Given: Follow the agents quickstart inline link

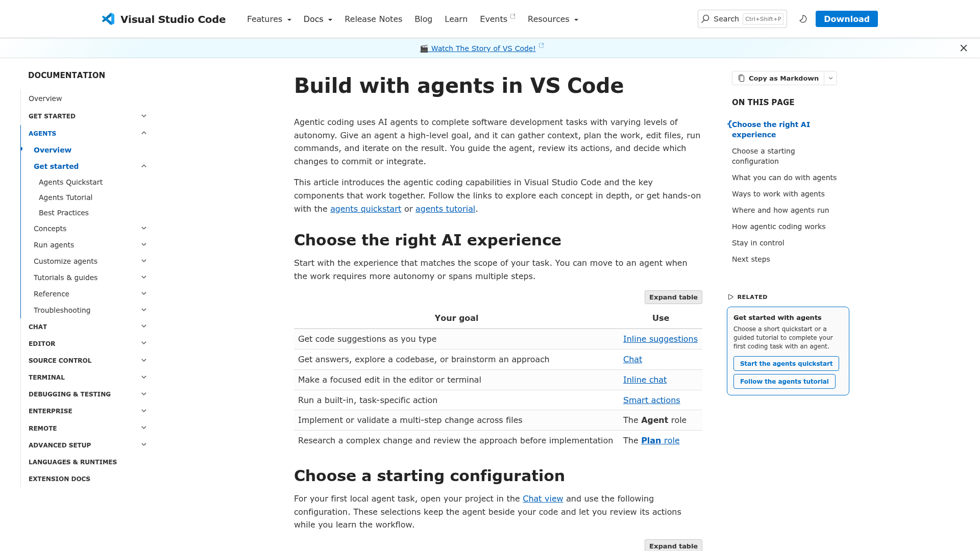Looking at the screenshot, I should (365, 209).
